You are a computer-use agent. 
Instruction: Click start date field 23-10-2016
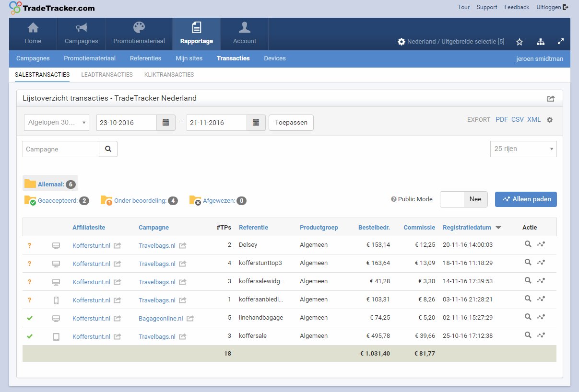[x=127, y=122]
